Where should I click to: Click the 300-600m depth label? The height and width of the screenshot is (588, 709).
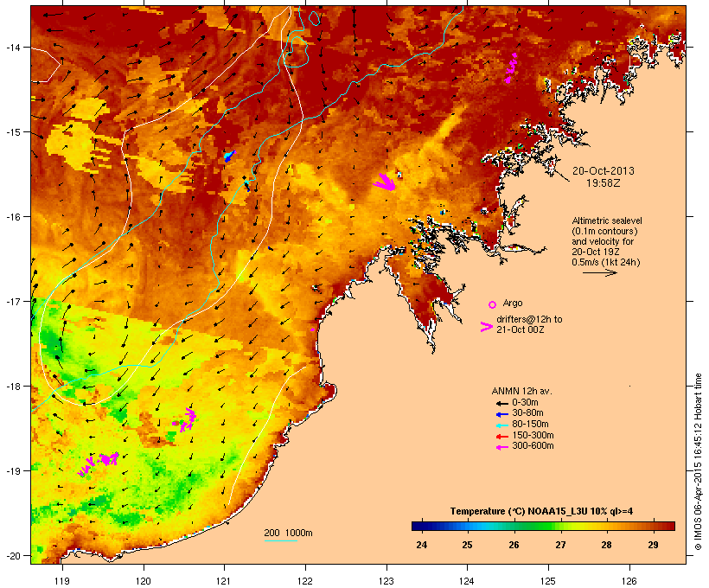533,446
